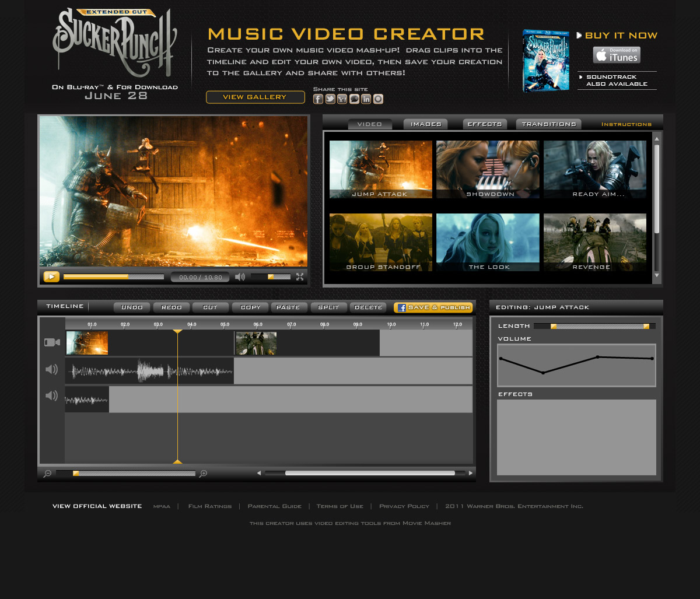Click the clip library scroll down arrow
700x599 pixels.
(x=657, y=275)
